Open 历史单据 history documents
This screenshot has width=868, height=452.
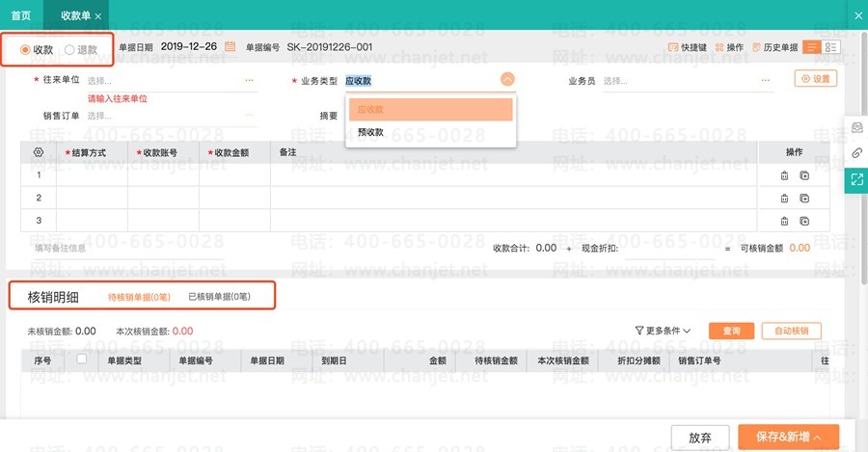click(775, 47)
